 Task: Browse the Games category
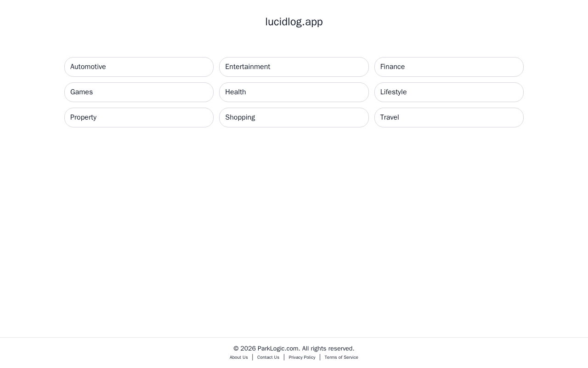139,92
